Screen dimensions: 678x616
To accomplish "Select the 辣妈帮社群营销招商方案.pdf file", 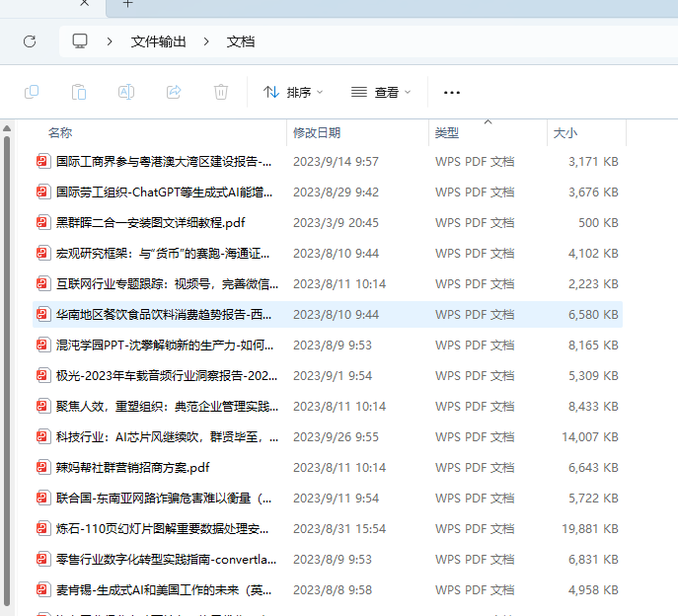I will coord(132,467).
